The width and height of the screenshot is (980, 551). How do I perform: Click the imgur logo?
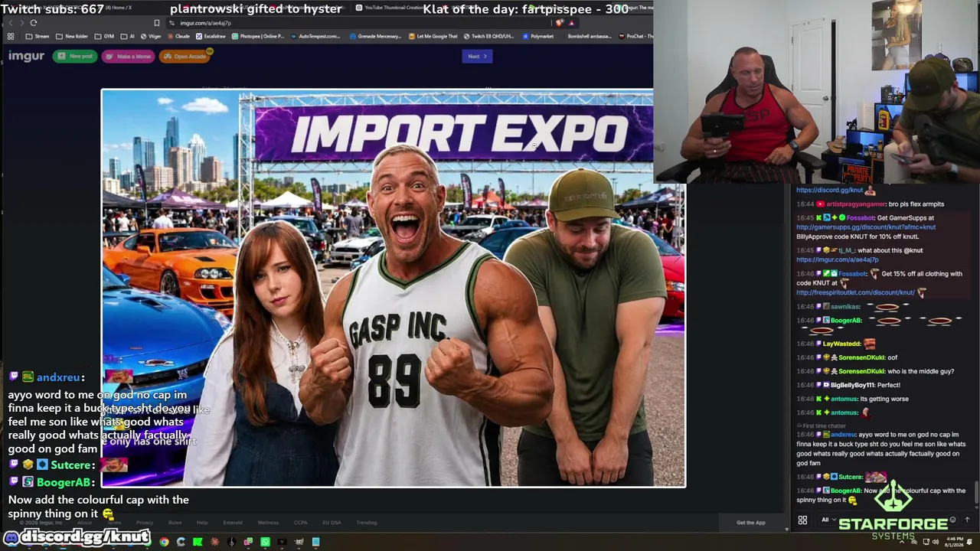[26, 56]
